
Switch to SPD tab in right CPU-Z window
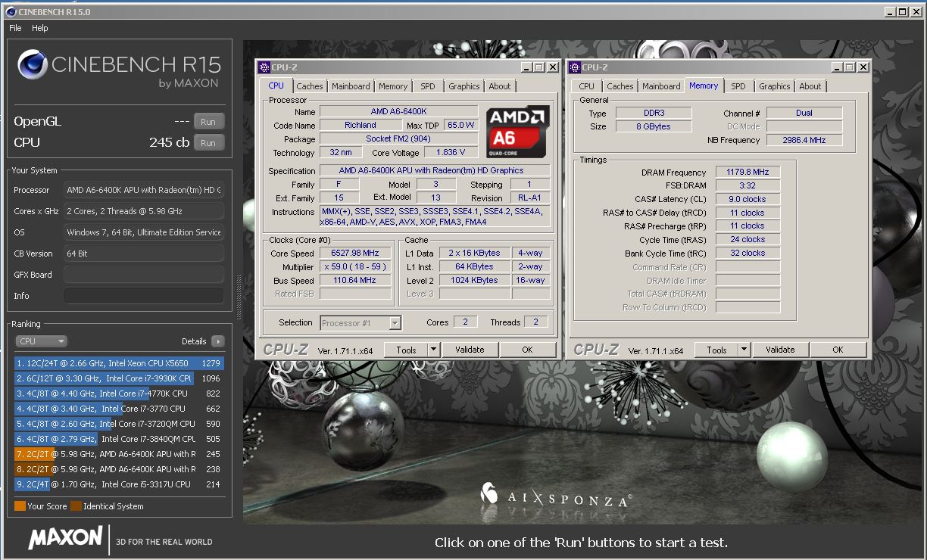pyautogui.click(x=738, y=86)
